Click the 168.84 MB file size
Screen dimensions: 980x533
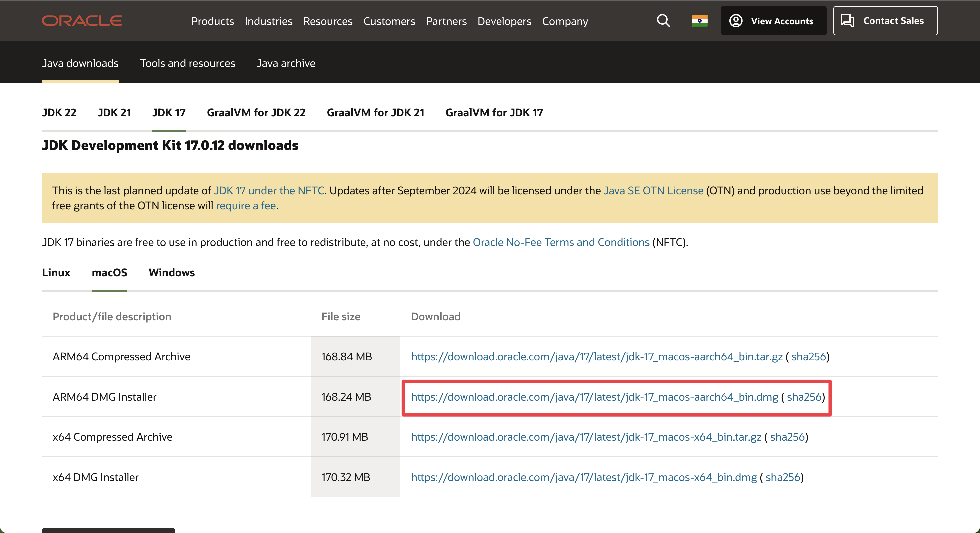pyautogui.click(x=347, y=357)
